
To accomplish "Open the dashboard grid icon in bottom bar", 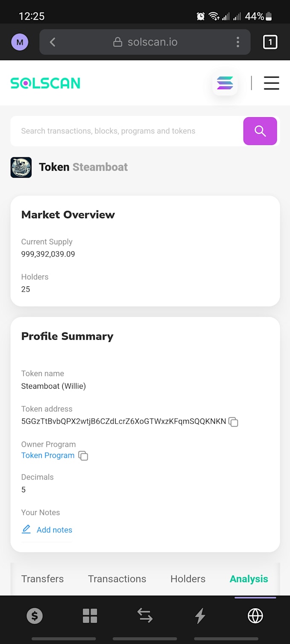I will click(90, 615).
